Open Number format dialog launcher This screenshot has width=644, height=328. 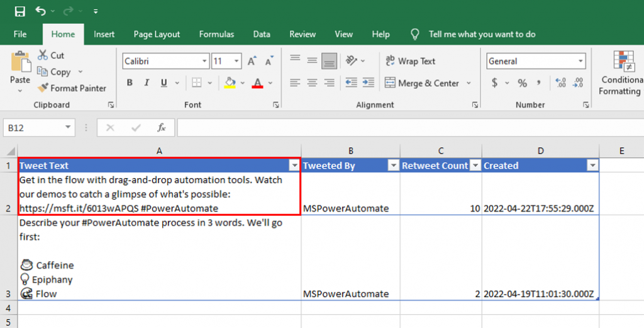pyautogui.click(x=586, y=105)
